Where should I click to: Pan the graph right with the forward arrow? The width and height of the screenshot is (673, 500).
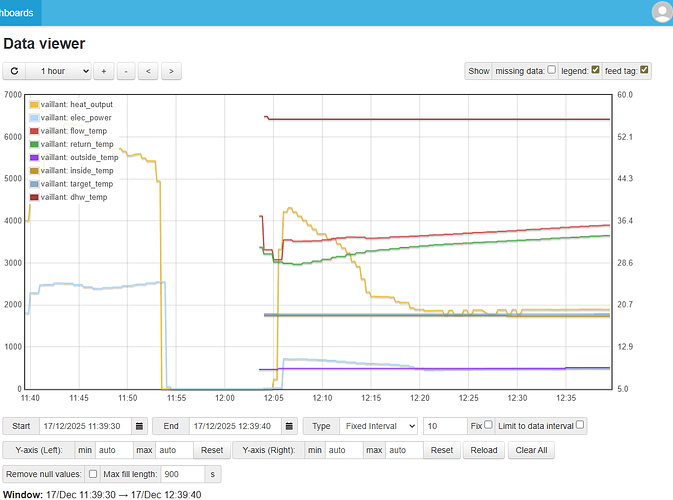click(x=171, y=71)
